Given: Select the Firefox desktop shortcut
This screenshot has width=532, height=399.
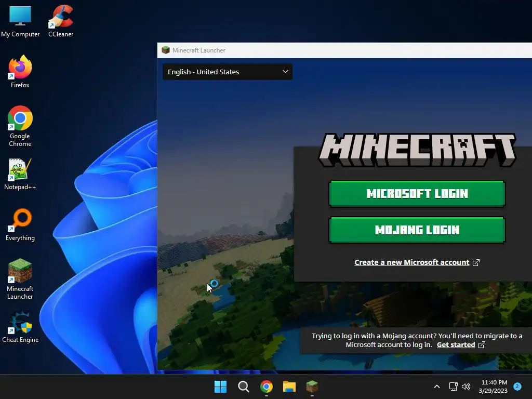Looking at the screenshot, I should coord(20,72).
